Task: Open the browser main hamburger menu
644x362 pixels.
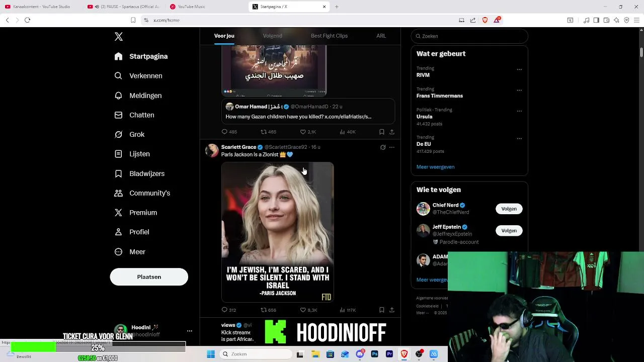Action: (x=636, y=20)
